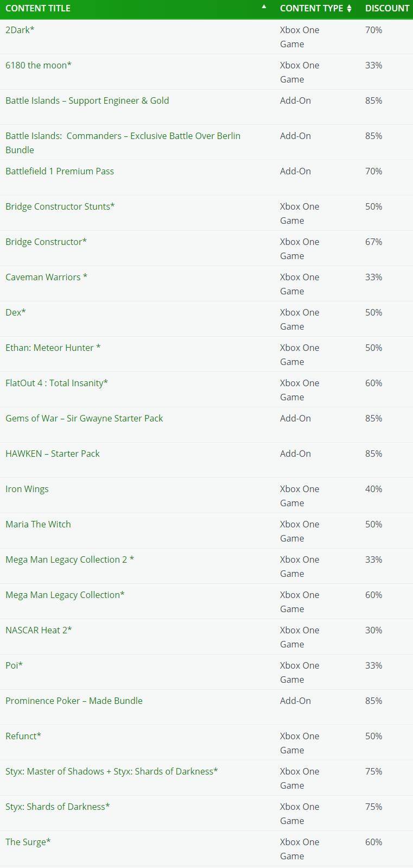Open The Surge* game link
This screenshot has width=413, height=868.
(28, 842)
